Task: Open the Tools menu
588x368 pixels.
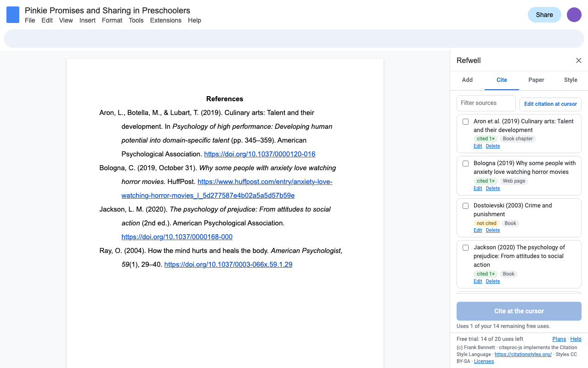Action: [136, 20]
